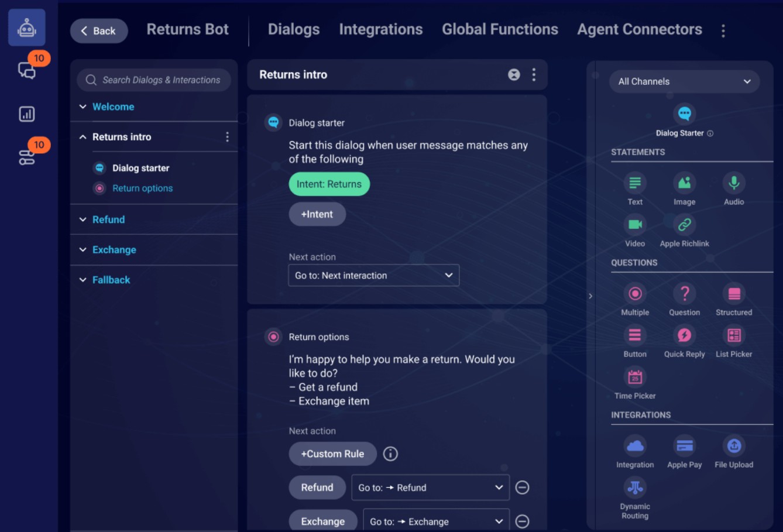Screen dimensions: 783x532
Task: Click the Search Dialogs & Interactions field
Action: [x=153, y=80]
